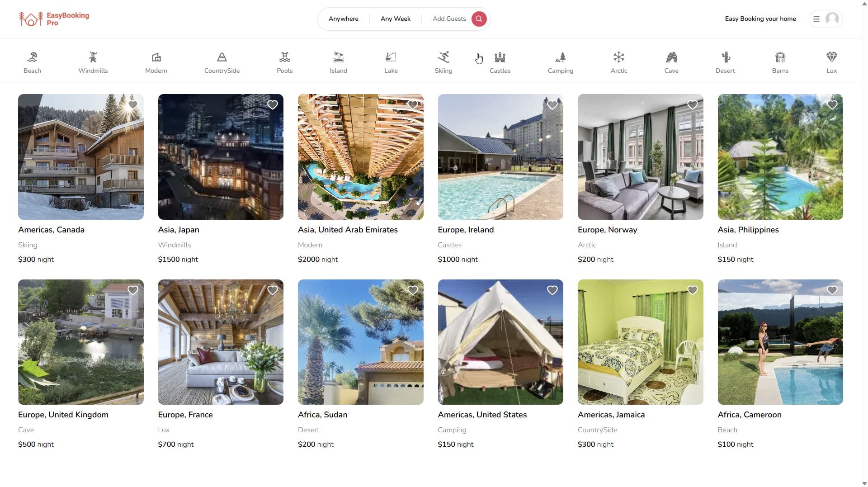Filter by the Cave category icon
The width and height of the screenshot is (868, 487).
click(671, 57)
